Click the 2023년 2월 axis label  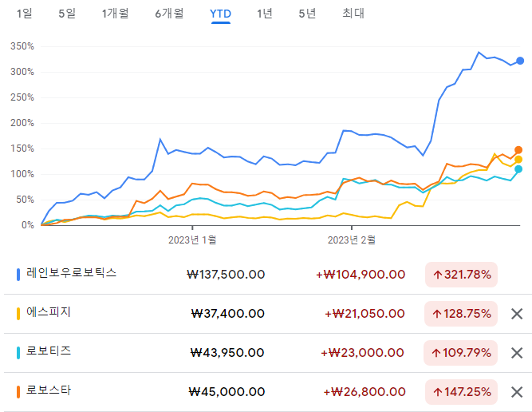[352, 240]
